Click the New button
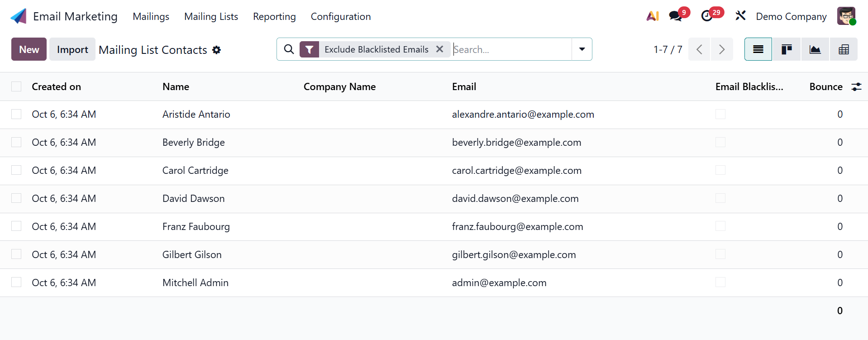868x340 pixels. tap(29, 49)
